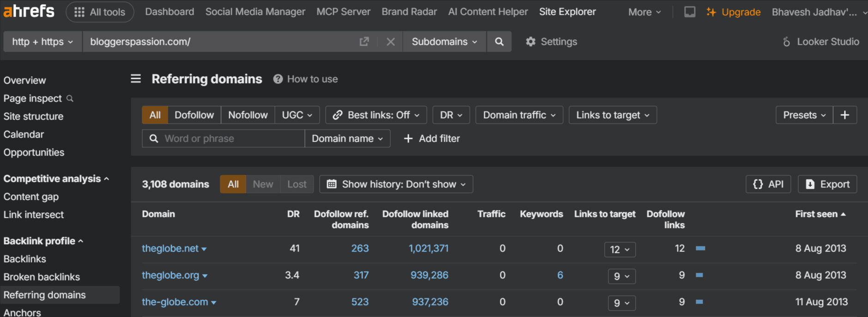868x317 pixels.
Task: Open Overview in sidebar
Action: point(25,80)
